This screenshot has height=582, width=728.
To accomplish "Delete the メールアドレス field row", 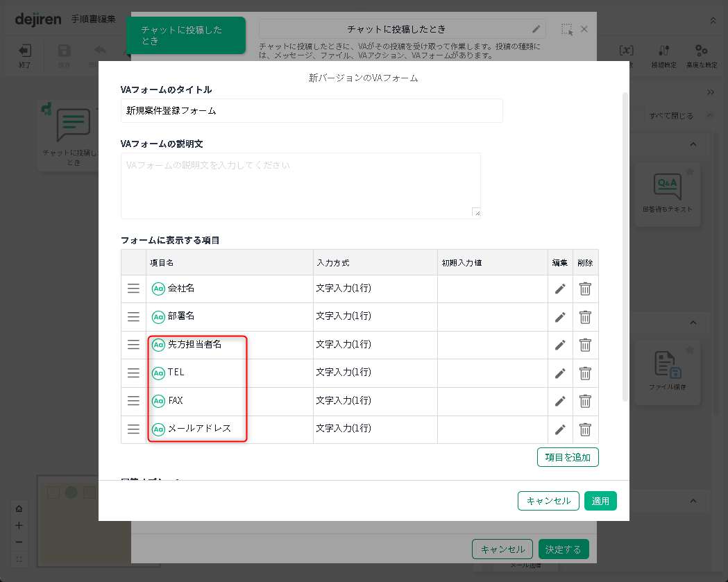I will coord(585,429).
